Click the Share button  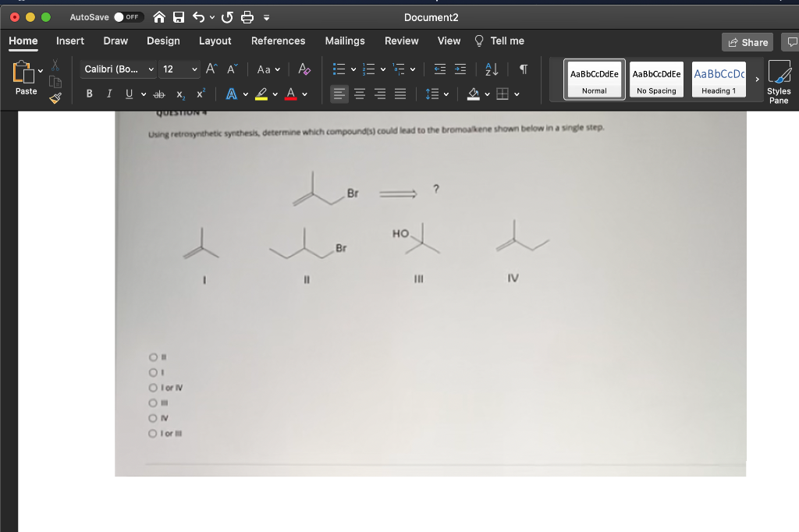[x=748, y=42]
